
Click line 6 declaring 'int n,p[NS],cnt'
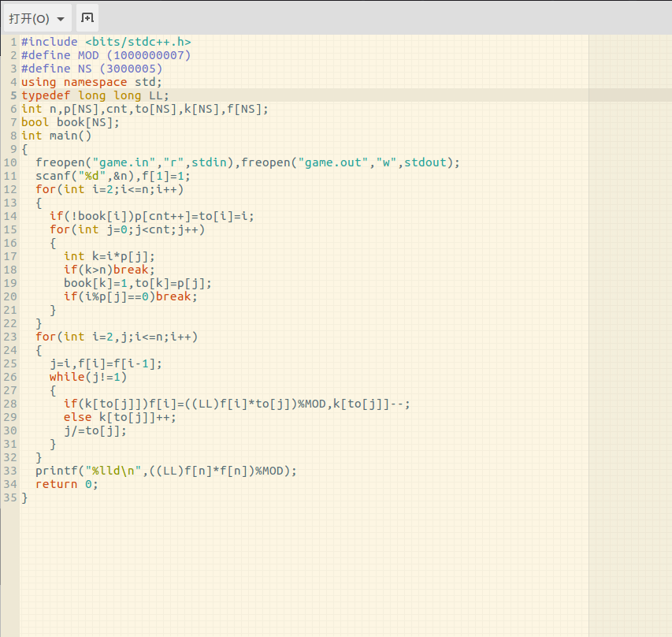coord(145,109)
